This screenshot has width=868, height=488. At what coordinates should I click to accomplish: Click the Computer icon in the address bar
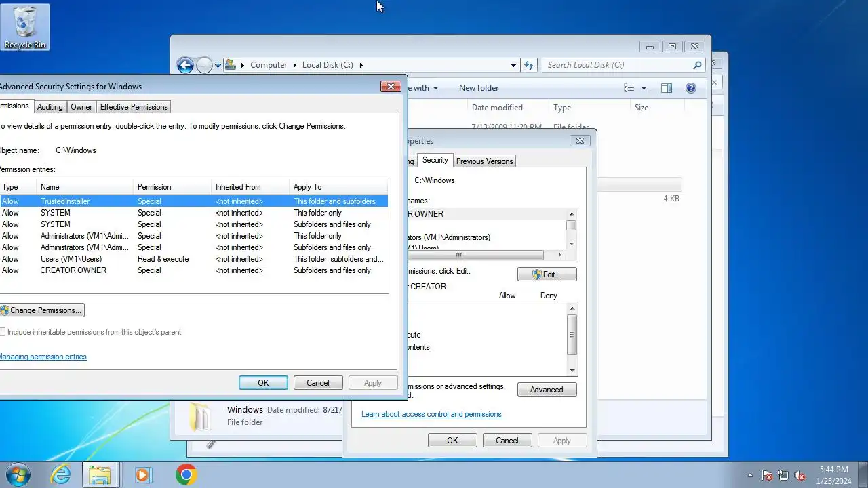[231, 65]
